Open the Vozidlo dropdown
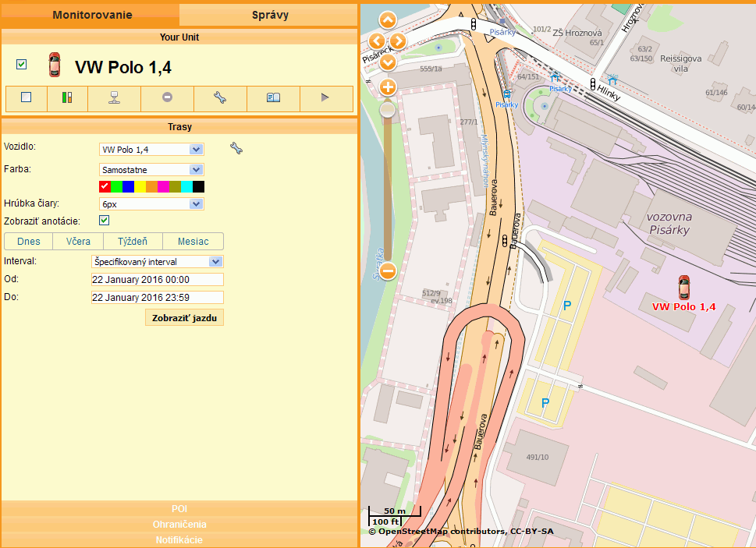Image resolution: width=756 pixels, height=548 pixels. click(151, 149)
